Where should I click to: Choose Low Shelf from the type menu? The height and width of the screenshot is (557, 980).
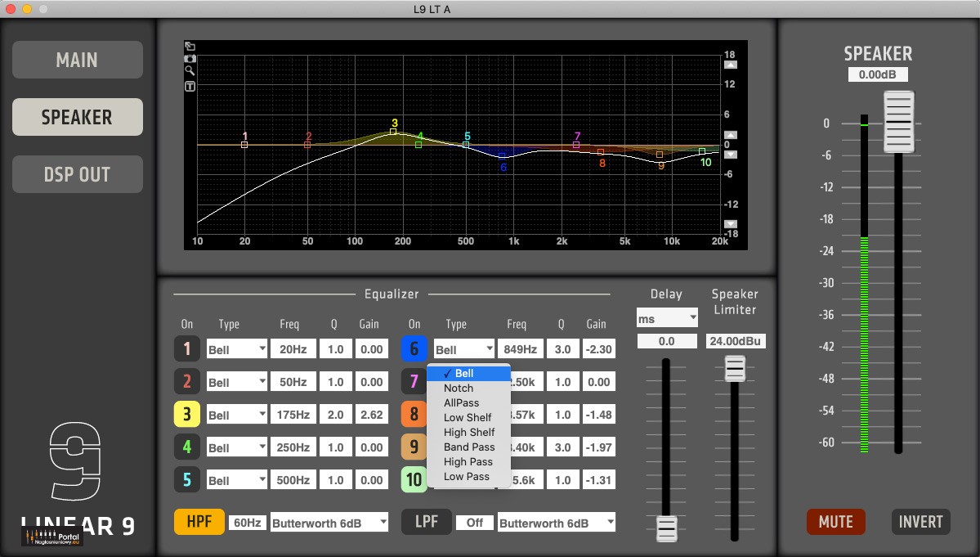coord(469,418)
